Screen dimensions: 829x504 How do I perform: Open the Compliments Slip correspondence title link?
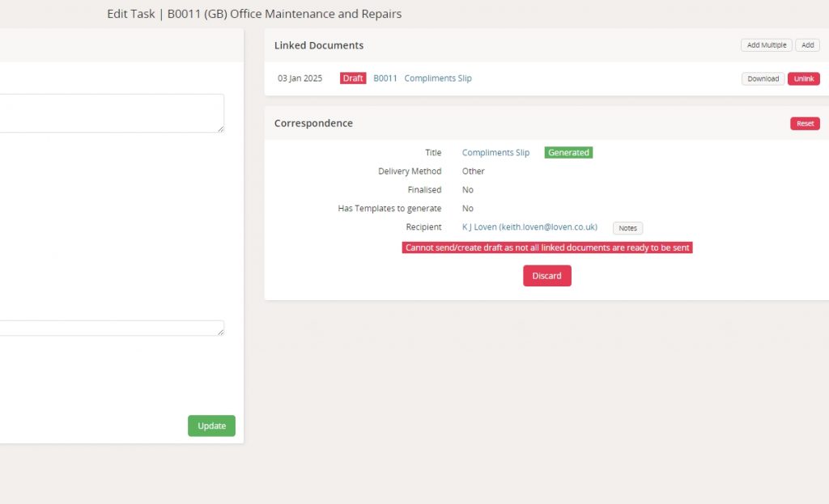click(495, 153)
